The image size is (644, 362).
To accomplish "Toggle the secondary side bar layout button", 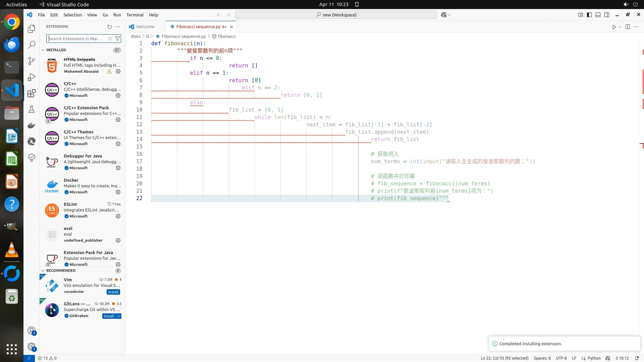I will click(x=607, y=15).
